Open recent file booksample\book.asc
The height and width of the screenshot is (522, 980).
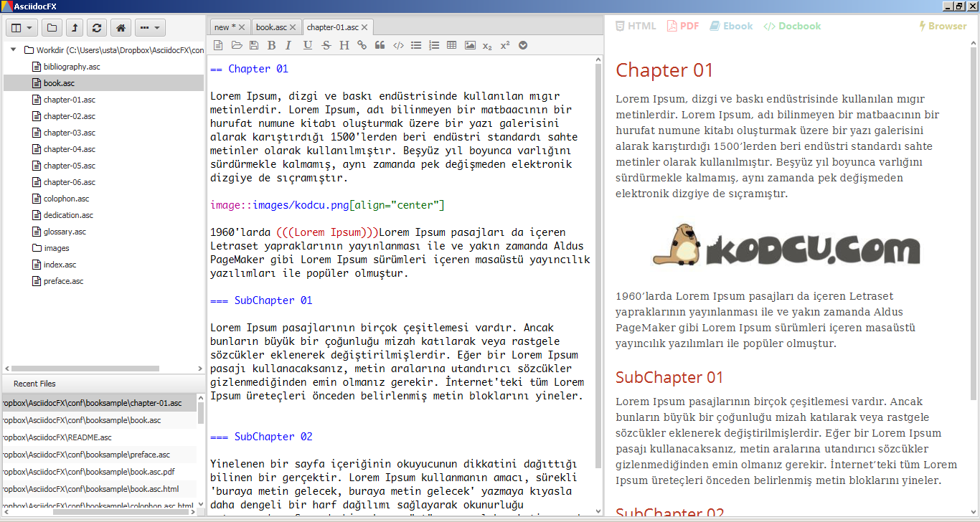tap(99, 420)
